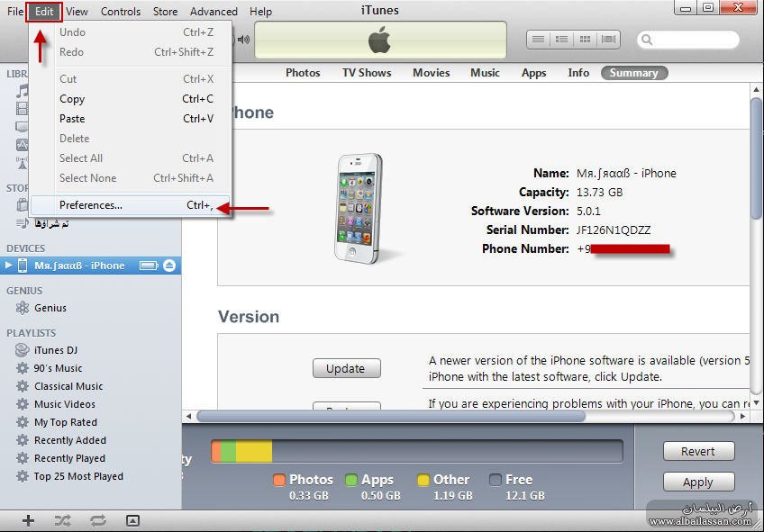Switch to the Music tab

485,73
